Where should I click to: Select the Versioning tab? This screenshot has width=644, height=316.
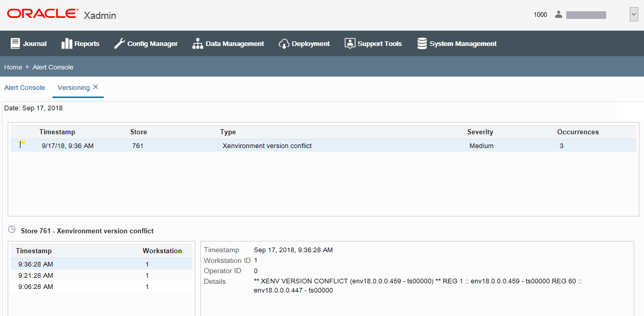[73, 87]
